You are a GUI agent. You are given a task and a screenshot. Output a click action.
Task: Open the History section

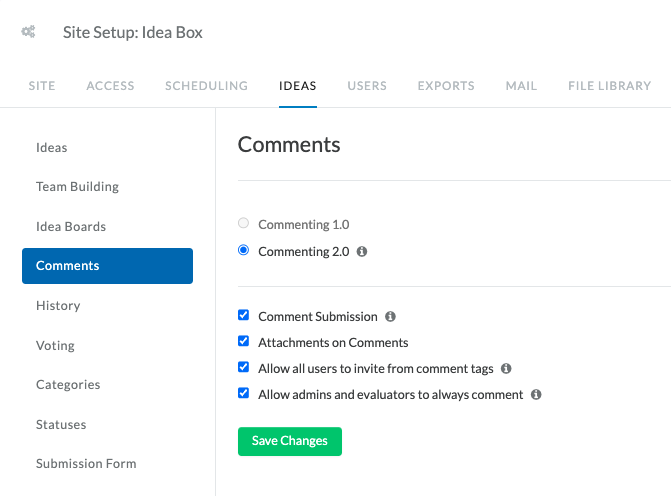[x=58, y=306]
